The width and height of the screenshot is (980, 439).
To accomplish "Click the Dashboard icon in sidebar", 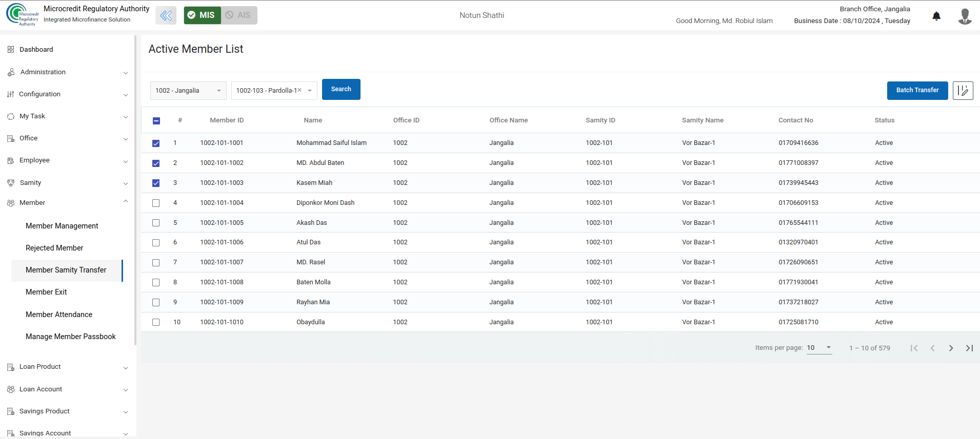I will click(11, 50).
